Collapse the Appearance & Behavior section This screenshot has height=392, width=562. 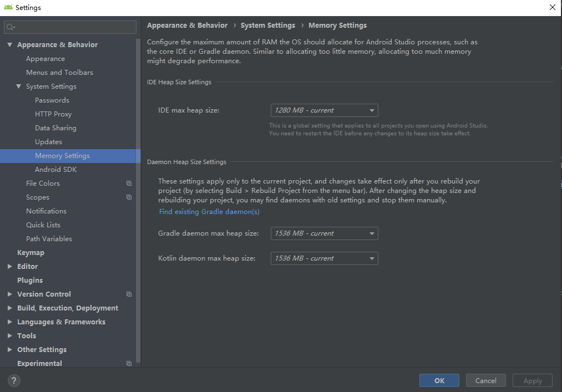[x=9, y=45]
